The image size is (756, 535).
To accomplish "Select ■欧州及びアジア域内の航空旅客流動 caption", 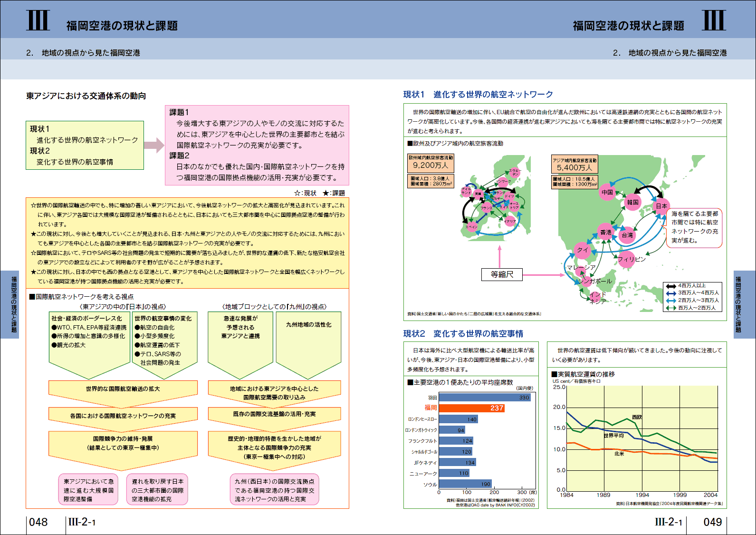I will [455, 144].
